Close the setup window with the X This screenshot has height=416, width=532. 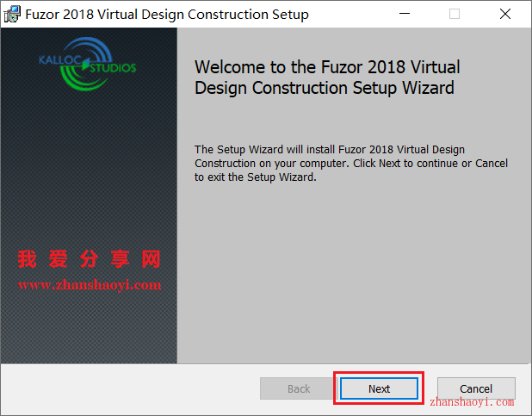505,14
